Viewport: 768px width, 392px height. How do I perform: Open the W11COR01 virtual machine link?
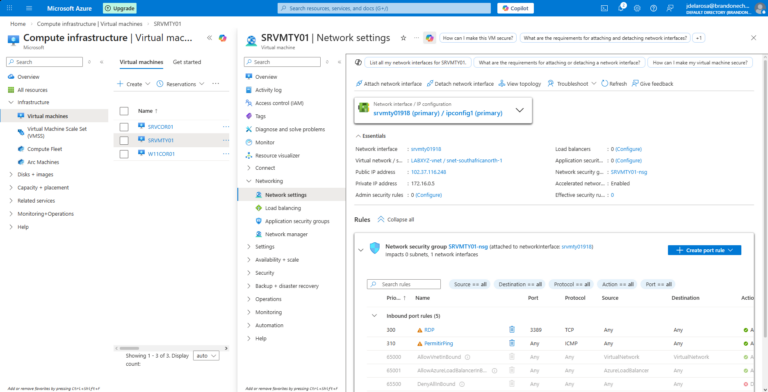coord(161,154)
